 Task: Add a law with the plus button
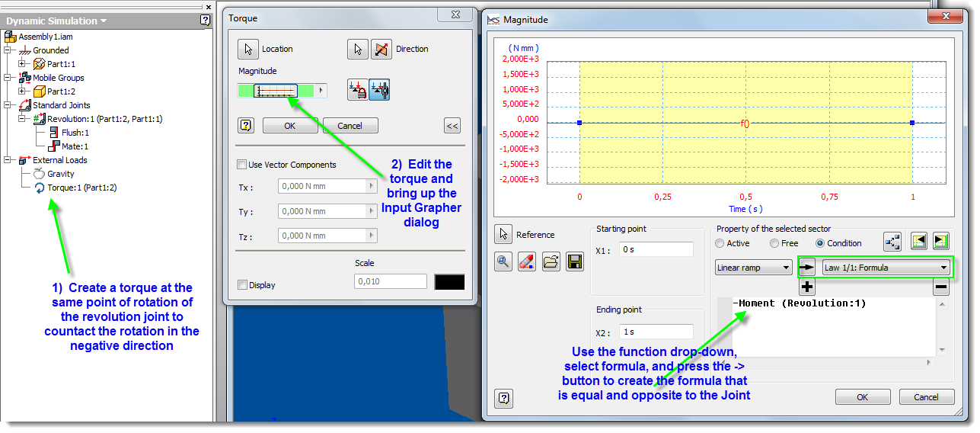(807, 287)
